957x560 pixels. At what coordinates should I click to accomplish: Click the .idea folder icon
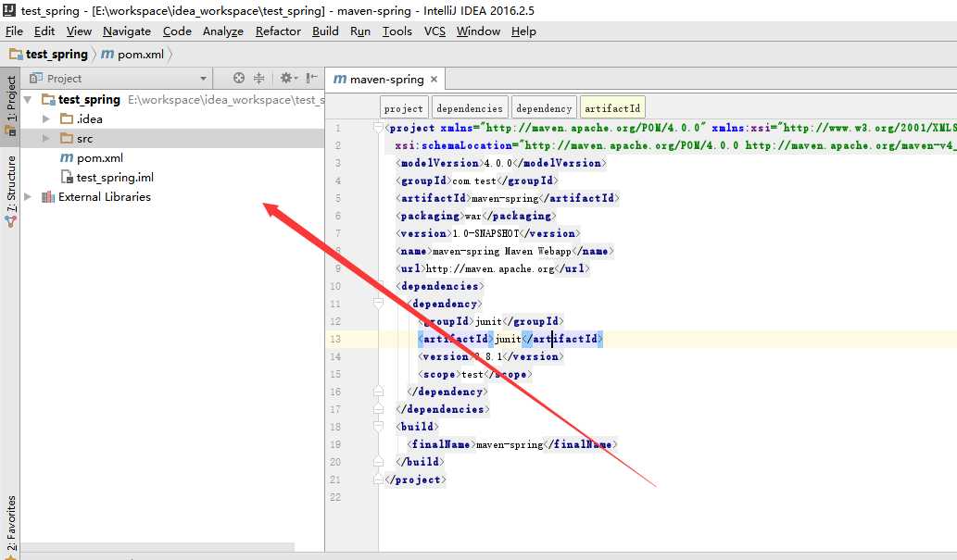[67, 119]
